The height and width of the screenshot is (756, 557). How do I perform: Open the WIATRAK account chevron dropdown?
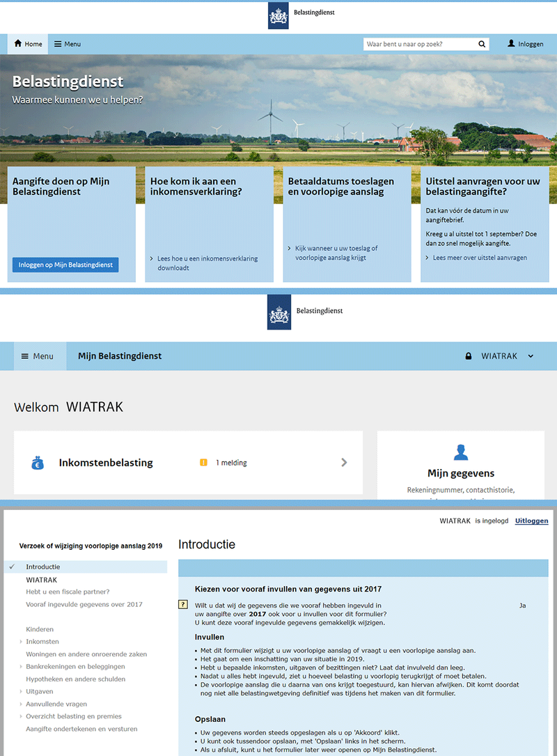click(x=531, y=355)
